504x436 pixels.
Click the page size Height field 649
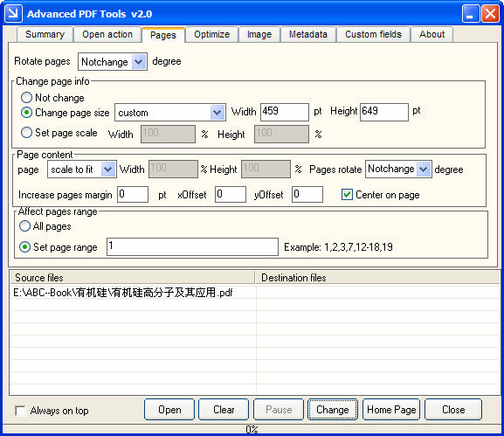pos(384,112)
